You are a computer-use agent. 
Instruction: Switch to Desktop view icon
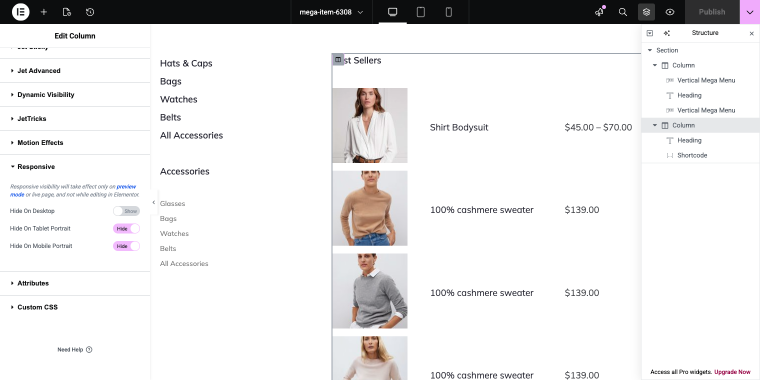(x=393, y=12)
